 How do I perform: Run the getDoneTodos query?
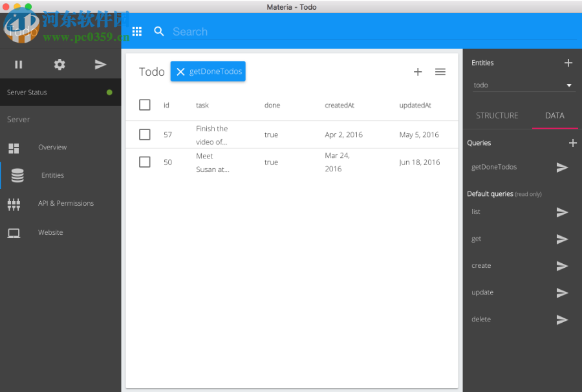[x=563, y=168]
